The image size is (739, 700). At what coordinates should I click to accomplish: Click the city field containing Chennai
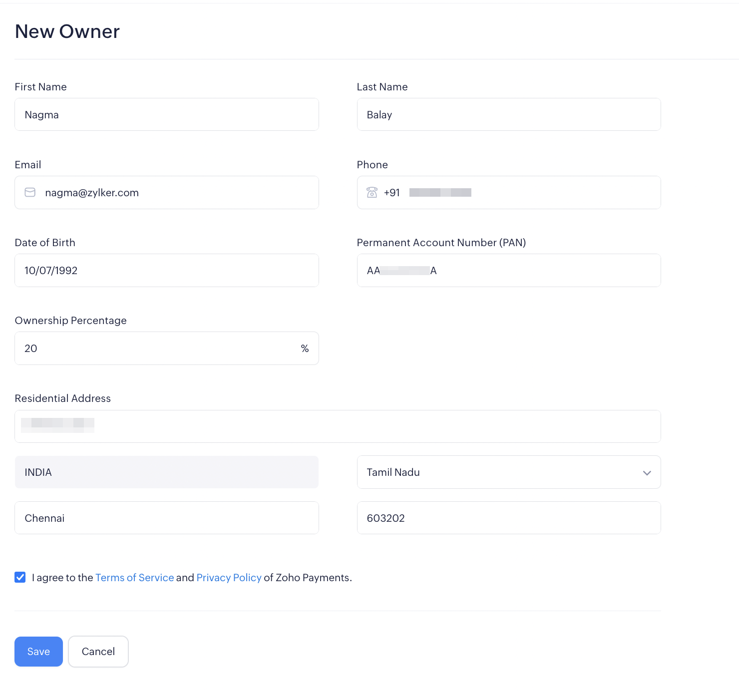[x=166, y=518]
